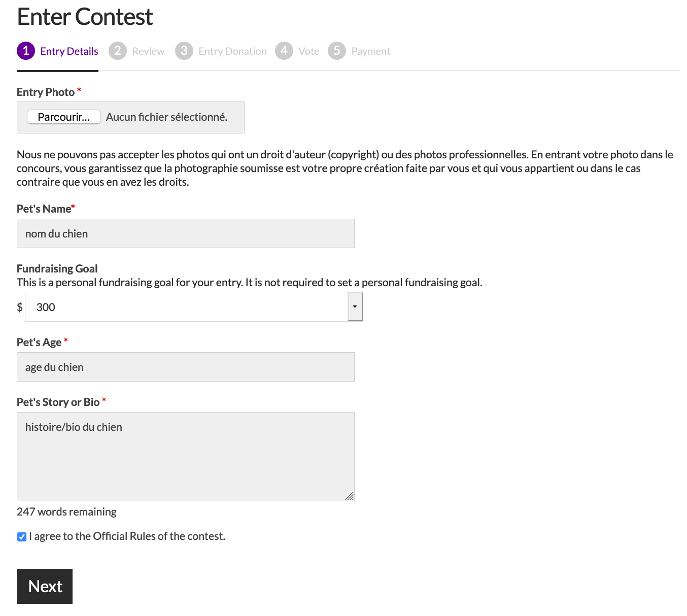Focus the Pet's Age input field
The width and height of the screenshot is (687, 616).
pos(186,367)
